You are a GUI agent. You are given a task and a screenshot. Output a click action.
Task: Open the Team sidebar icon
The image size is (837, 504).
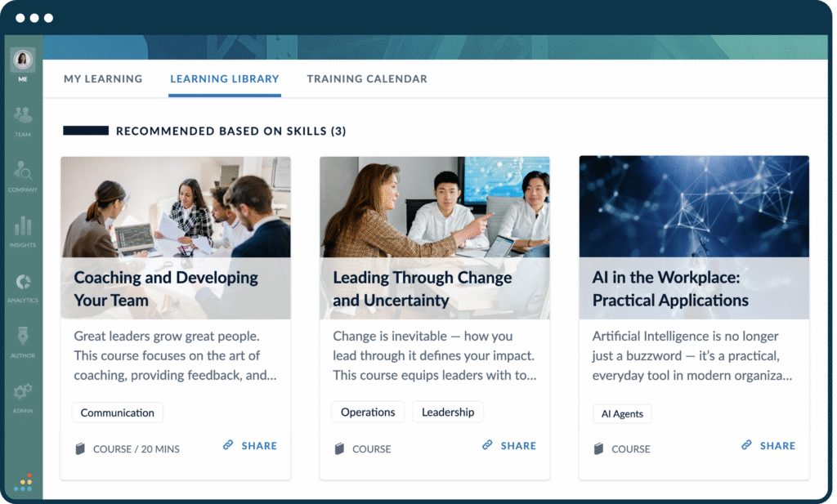click(22, 115)
